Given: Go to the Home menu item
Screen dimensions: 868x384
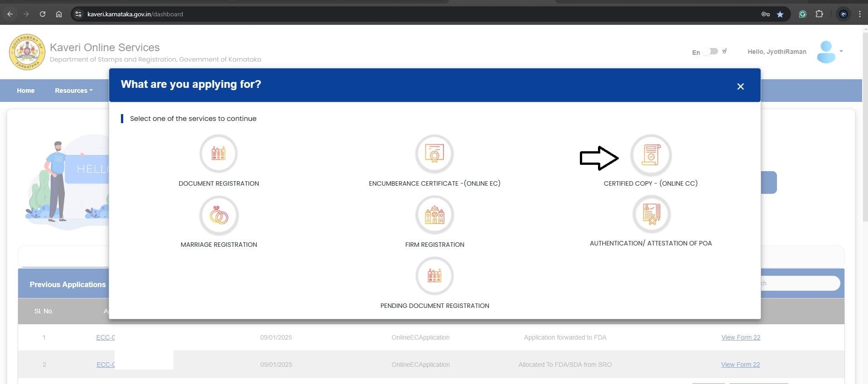Looking at the screenshot, I should click(26, 91).
